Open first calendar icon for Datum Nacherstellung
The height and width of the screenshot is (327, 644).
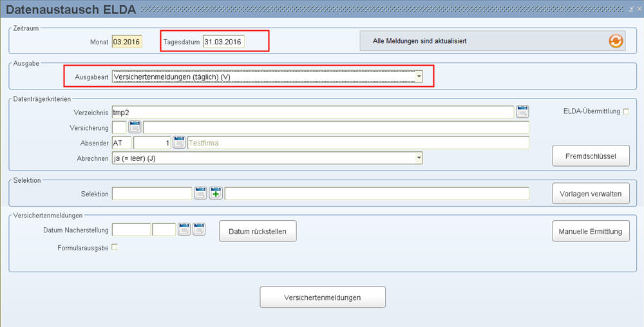[x=184, y=229]
